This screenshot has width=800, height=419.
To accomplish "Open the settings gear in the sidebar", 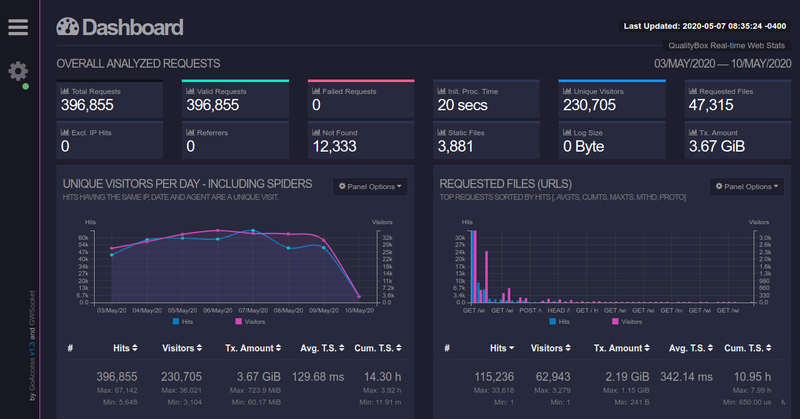I will tap(17, 71).
